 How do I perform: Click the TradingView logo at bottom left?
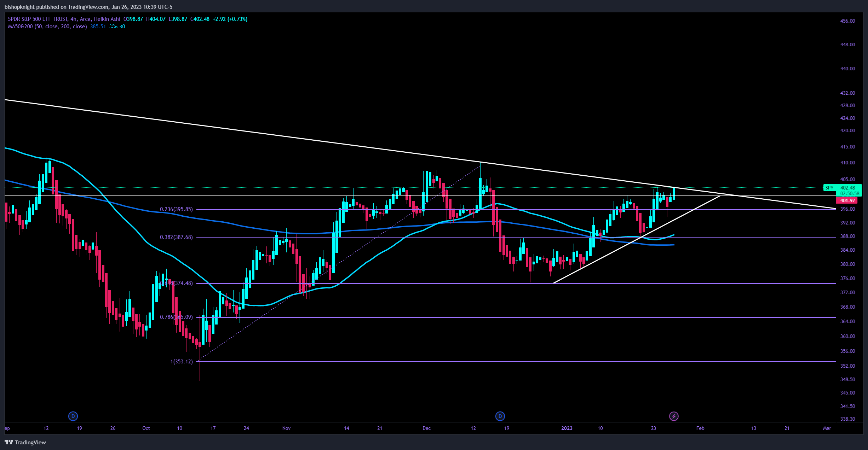[x=25, y=442]
